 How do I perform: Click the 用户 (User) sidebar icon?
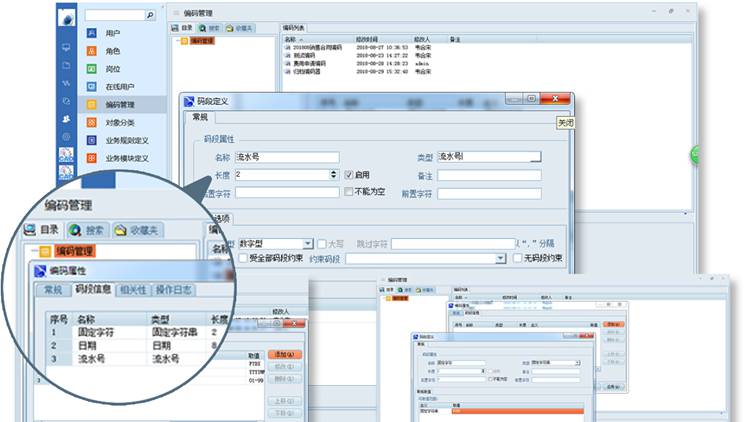(x=92, y=33)
